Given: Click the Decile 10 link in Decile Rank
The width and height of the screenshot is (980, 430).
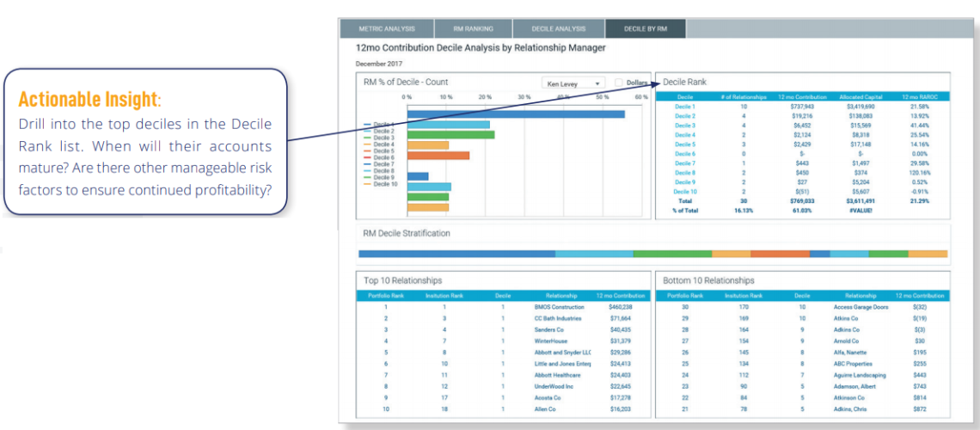Looking at the screenshot, I should (685, 192).
